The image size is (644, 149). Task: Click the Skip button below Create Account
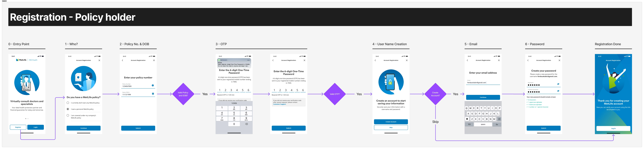click(x=391, y=128)
